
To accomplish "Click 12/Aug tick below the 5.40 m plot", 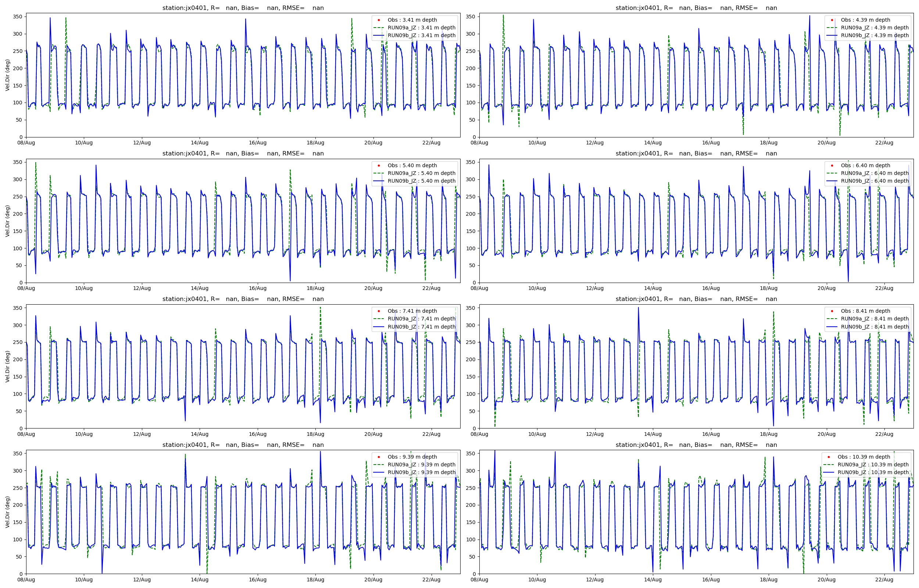I will 142,288.
